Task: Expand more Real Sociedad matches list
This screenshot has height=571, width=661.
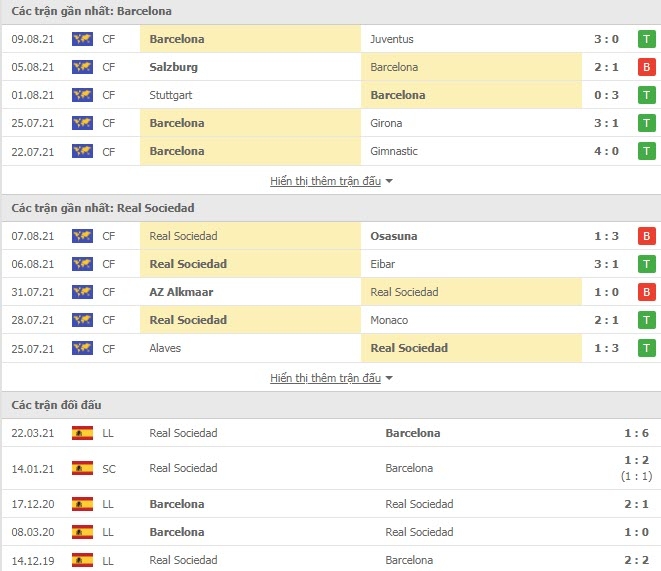Action: [x=325, y=378]
